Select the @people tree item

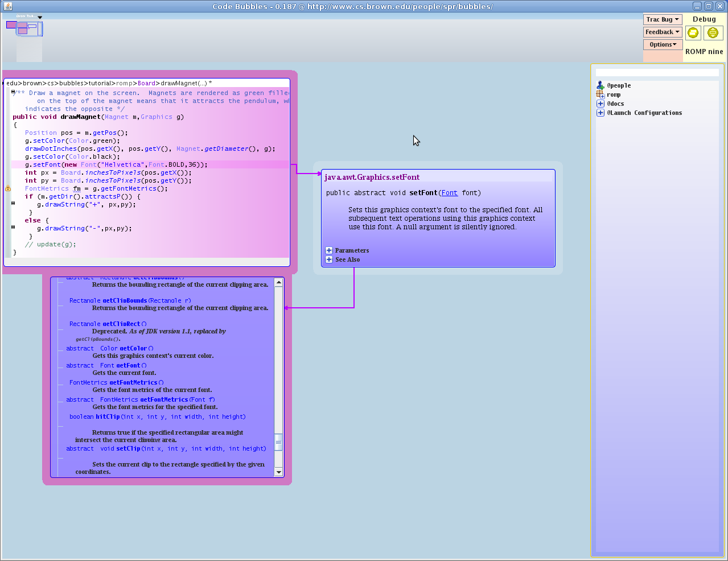(619, 85)
